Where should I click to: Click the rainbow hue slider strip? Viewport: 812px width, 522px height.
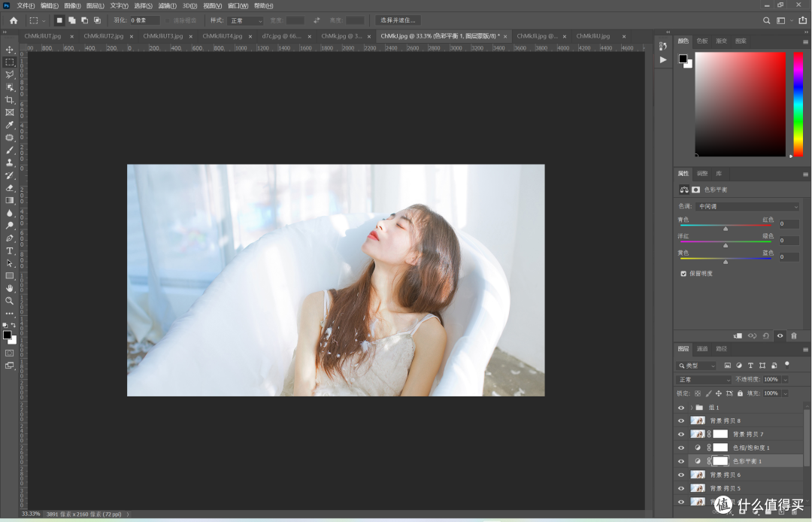798,104
